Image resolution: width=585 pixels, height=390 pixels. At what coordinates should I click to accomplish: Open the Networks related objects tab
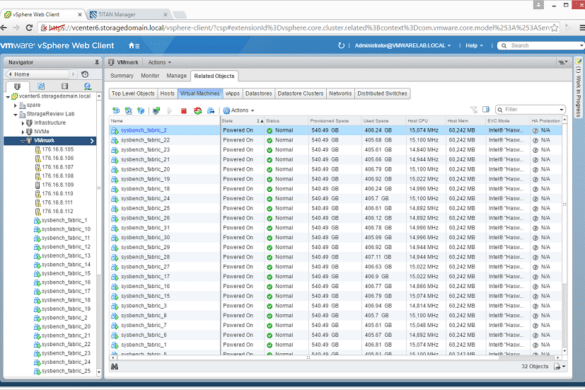coord(340,93)
